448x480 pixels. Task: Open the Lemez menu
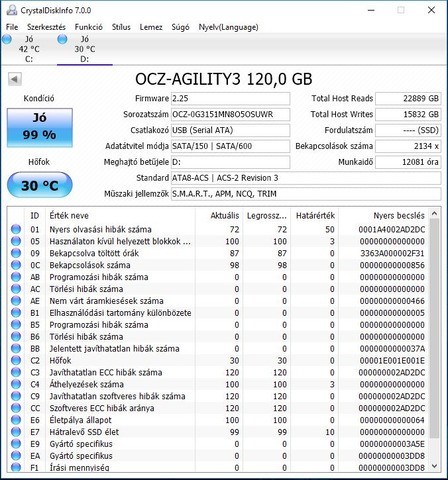pyautogui.click(x=151, y=27)
